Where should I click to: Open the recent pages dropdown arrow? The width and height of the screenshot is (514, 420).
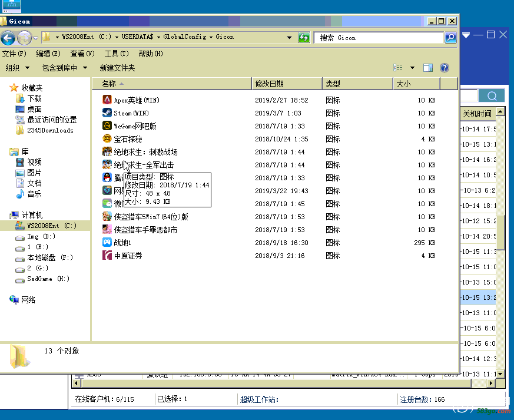[x=36, y=38]
